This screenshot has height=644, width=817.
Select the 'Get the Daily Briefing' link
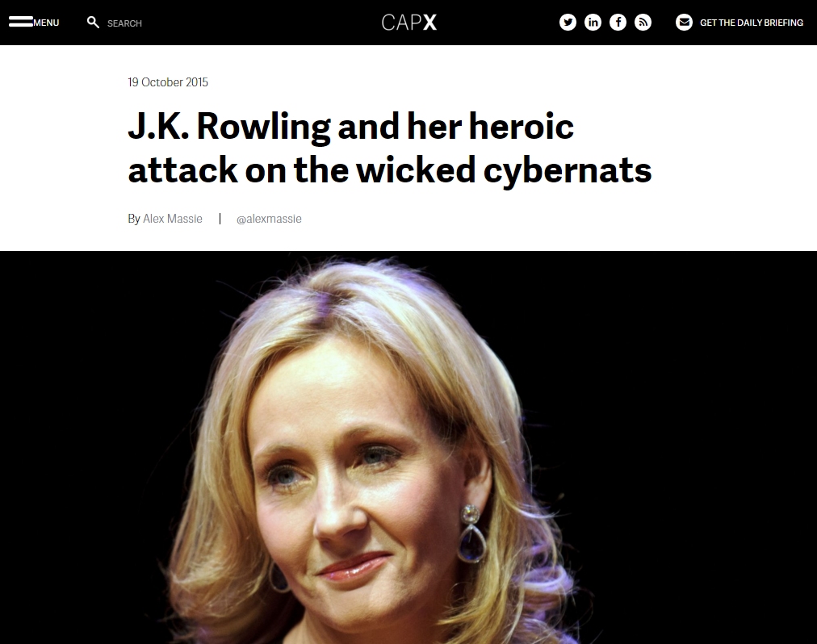tap(752, 23)
